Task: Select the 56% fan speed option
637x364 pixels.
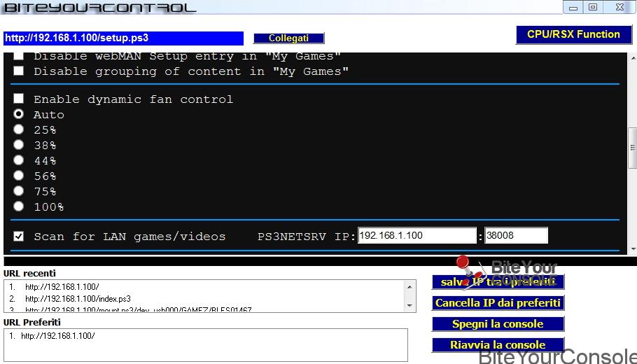Action: click(18, 176)
